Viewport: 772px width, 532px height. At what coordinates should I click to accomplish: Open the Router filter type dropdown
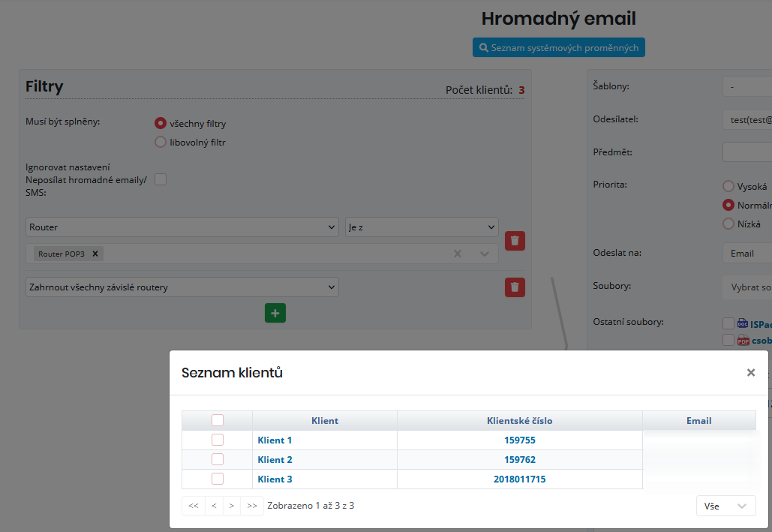[182, 227]
